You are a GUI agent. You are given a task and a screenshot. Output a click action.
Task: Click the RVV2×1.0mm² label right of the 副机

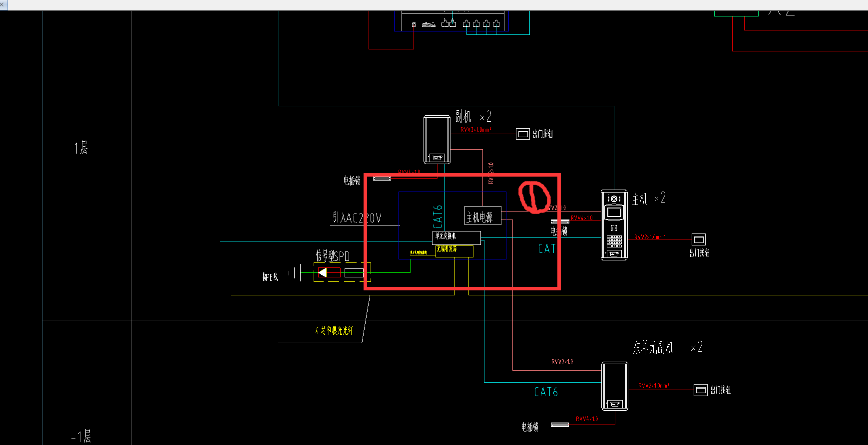[476, 130]
